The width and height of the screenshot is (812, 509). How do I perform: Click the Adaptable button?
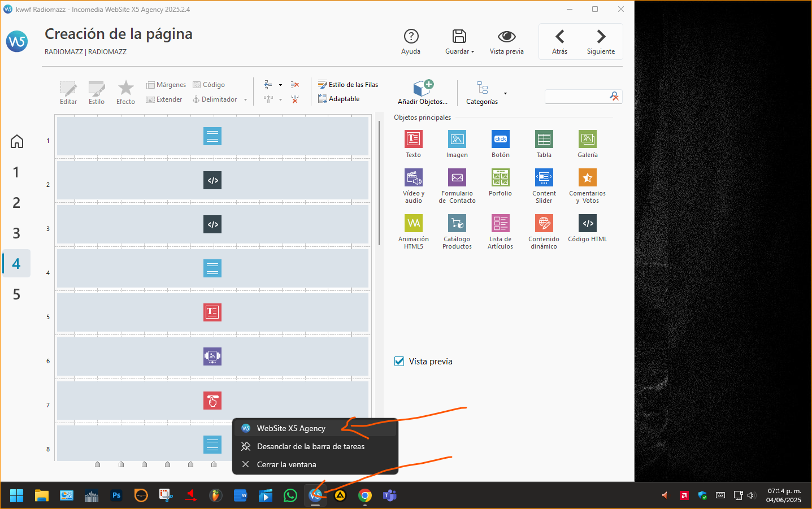tap(338, 99)
